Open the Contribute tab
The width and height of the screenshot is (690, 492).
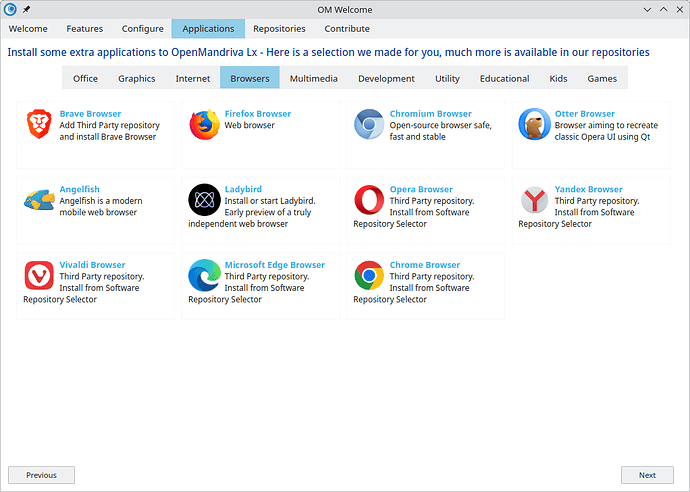347,29
